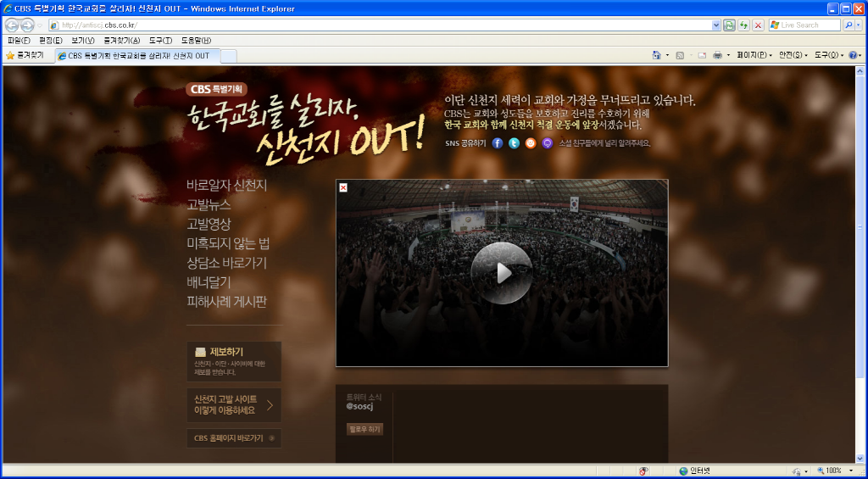The image size is (868, 479).
Task: Click the 제보하기 button
Action: coord(234,361)
